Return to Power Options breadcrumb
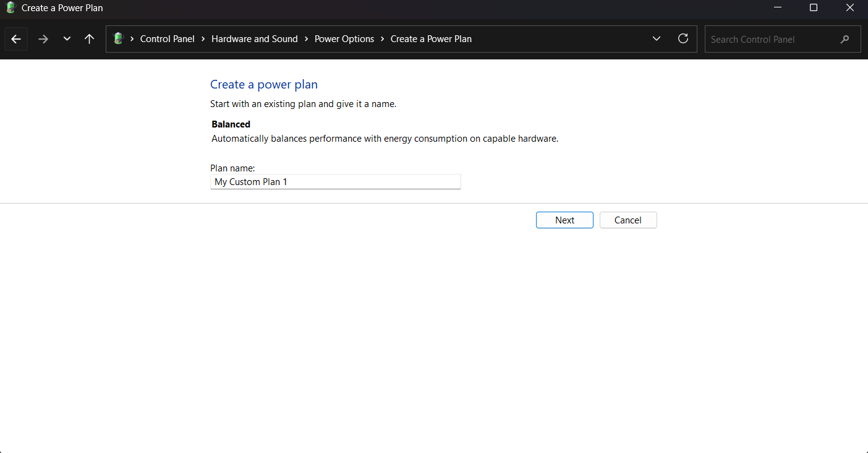 point(344,38)
